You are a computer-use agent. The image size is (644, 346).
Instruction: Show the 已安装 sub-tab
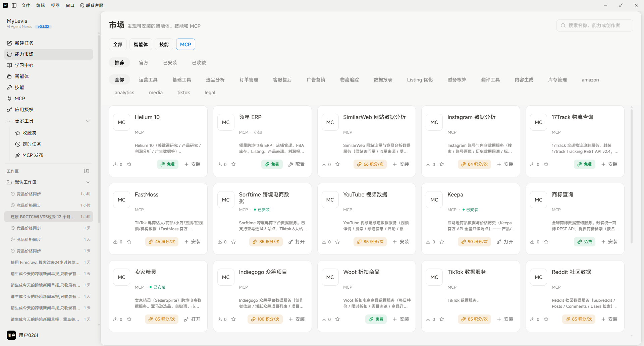click(x=170, y=63)
